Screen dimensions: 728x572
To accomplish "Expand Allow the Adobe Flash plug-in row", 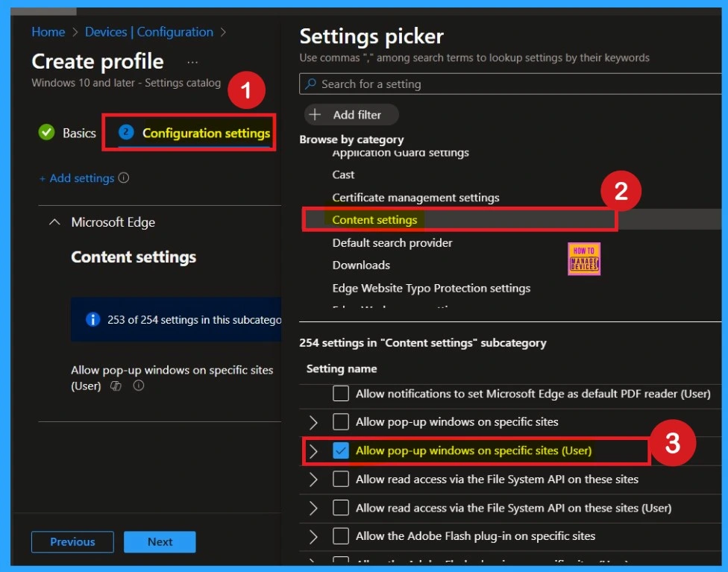I will pos(313,536).
